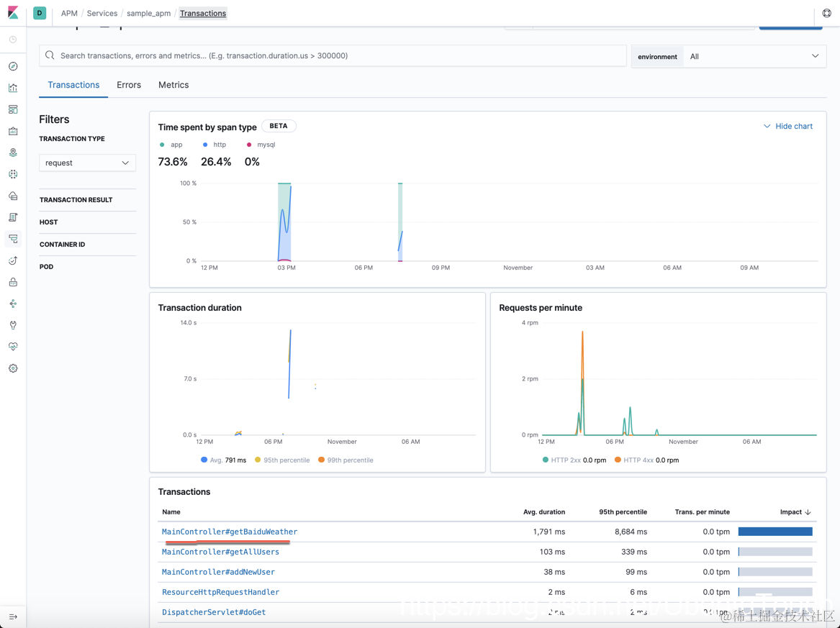Image resolution: width=840 pixels, height=628 pixels.
Task: Focus the search transactions input field
Action: [x=333, y=55]
